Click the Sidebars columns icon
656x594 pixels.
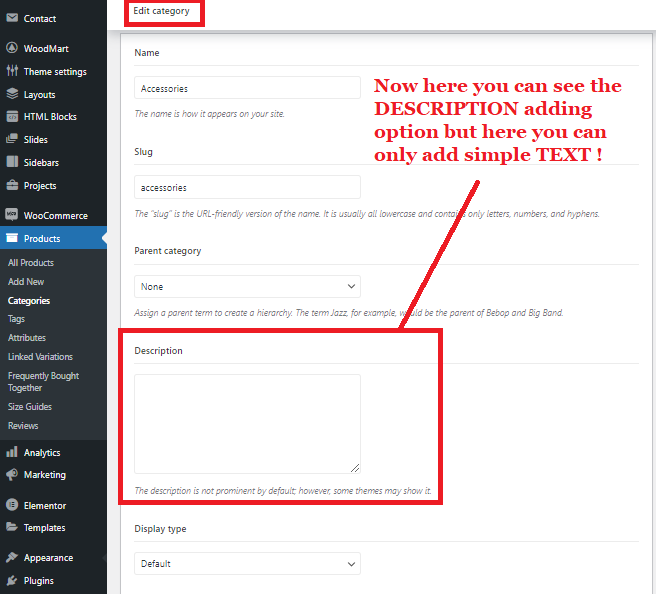[12, 162]
